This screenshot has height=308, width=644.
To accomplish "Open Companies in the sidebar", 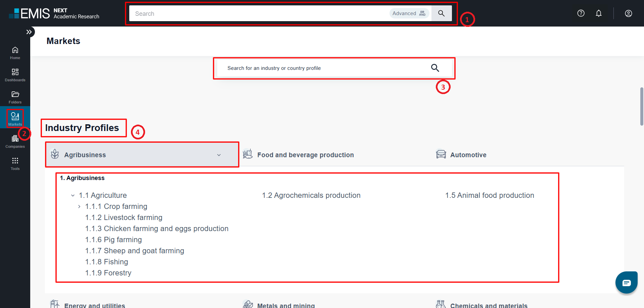I will coord(15,142).
